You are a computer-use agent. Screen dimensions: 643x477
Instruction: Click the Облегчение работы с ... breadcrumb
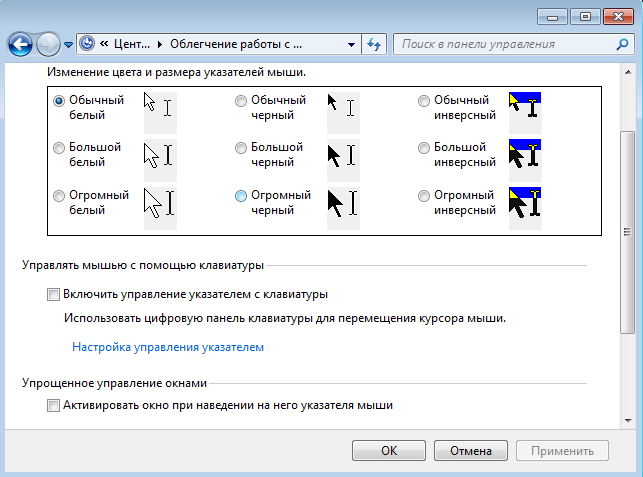pos(236,44)
